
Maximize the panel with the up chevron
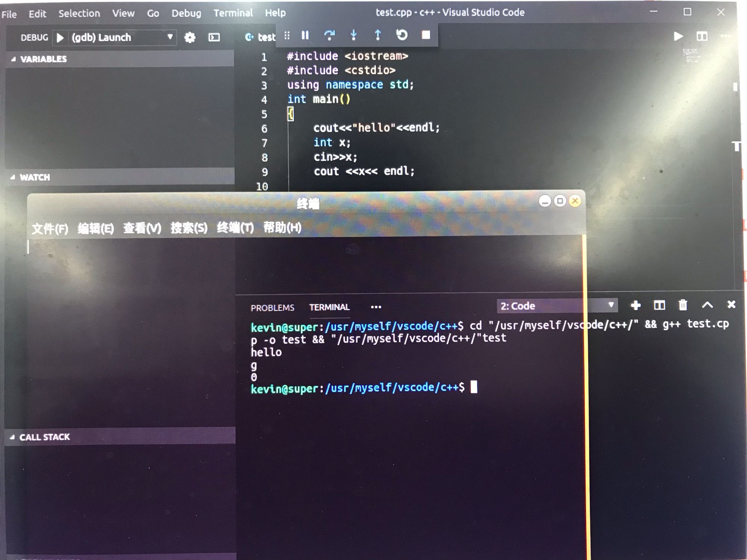[707, 305]
